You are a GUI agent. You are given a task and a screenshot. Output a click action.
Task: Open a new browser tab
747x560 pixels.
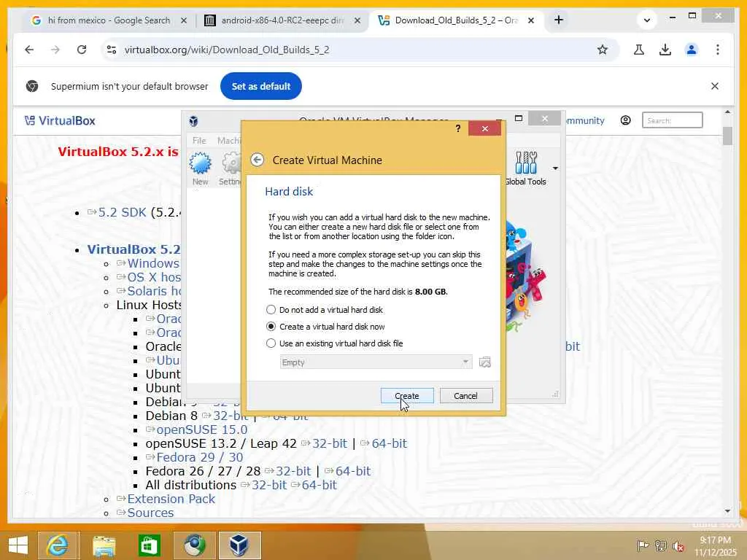(559, 20)
